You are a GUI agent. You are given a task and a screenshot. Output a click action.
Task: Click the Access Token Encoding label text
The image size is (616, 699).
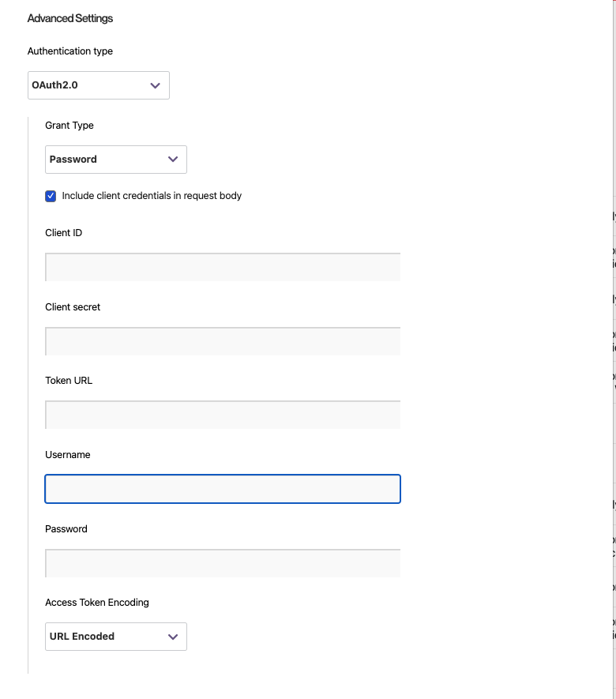coord(96,602)
